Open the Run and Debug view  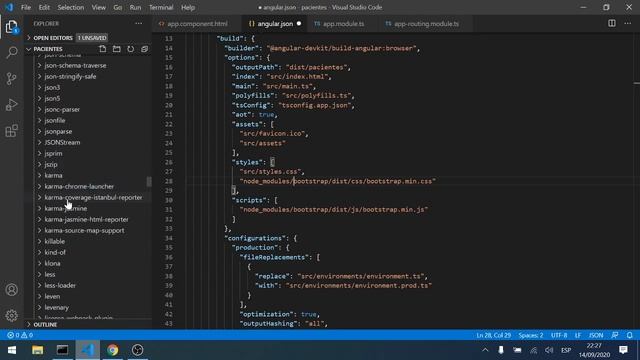click(x=11, y=105)
